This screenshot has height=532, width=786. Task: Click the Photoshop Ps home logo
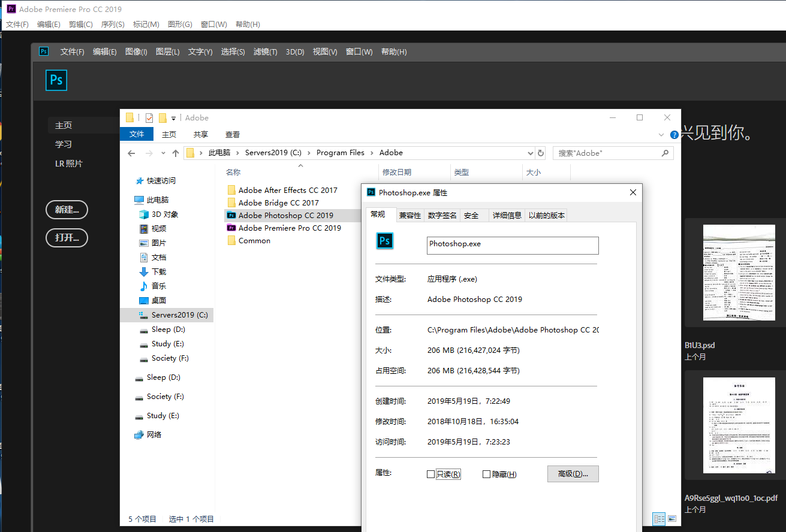point(56,80)
